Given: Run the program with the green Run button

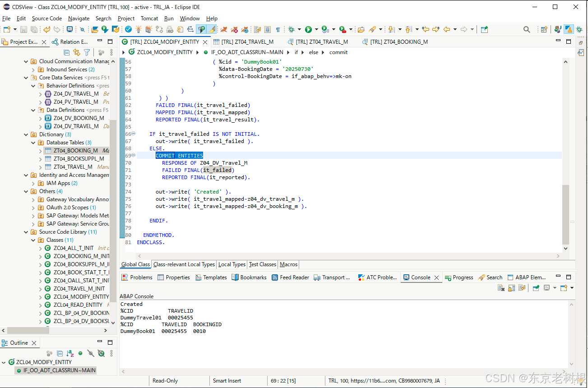Looking at the screenshot, I should 309,29.
